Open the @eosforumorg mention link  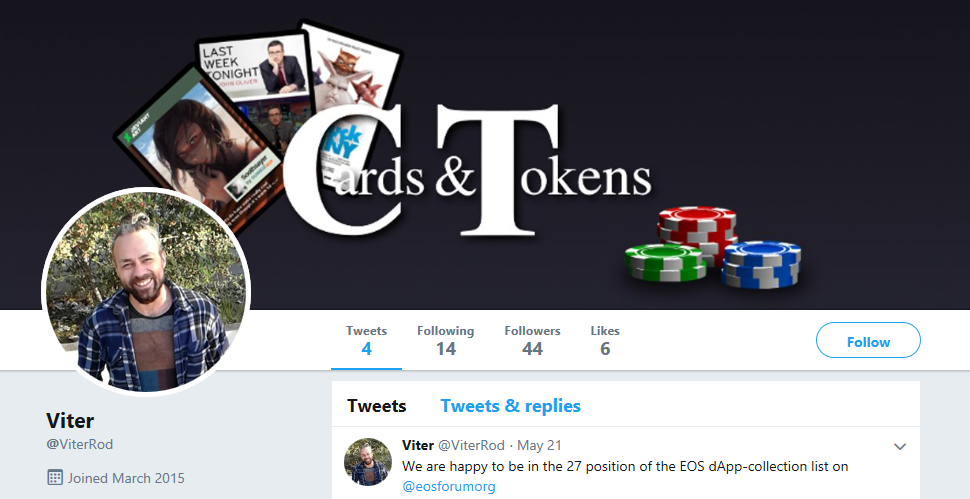pos(449,487)
